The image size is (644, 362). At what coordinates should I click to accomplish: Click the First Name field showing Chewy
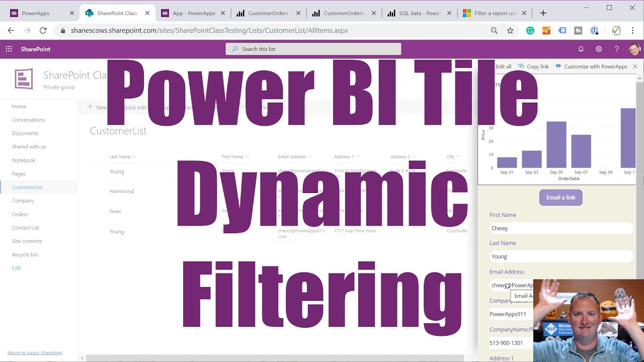[561, 228]
